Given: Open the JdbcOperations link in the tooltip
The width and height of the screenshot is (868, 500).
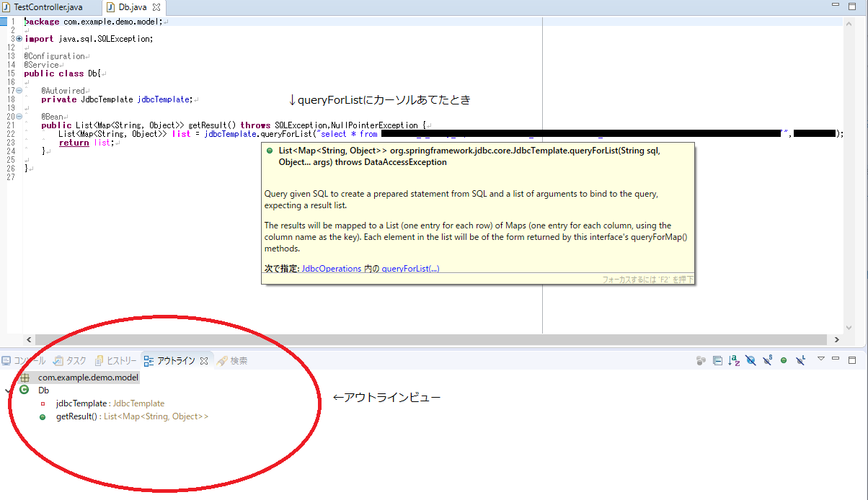Looking at the screenshot, I should [331, 268].
